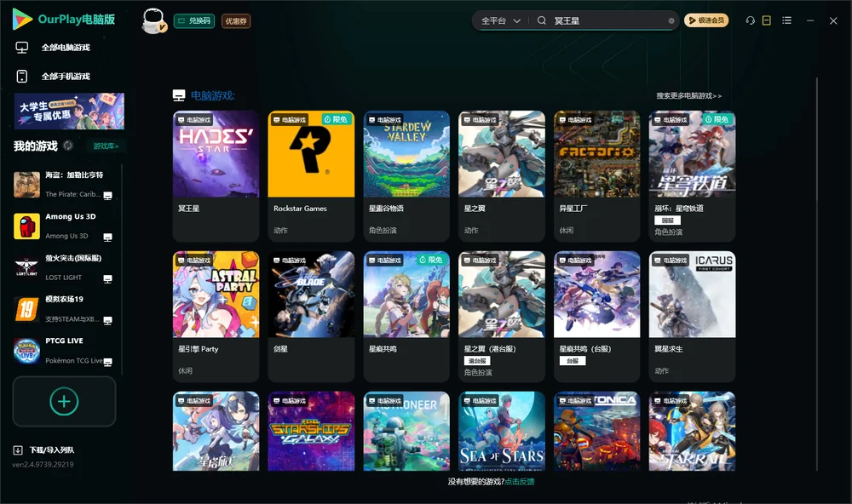852x504 pixels.
Task: Click the yellow square icon beside the headset
Action: tap(767, 20)
